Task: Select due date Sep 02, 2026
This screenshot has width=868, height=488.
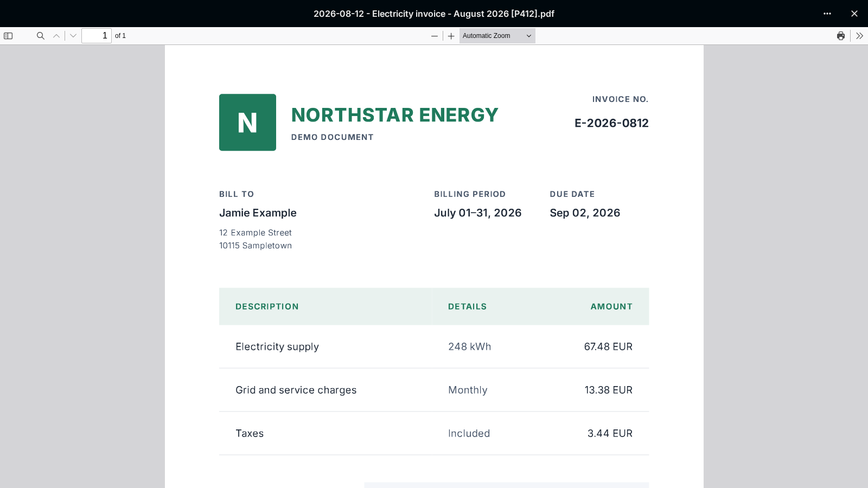Action: pos(585,213)
